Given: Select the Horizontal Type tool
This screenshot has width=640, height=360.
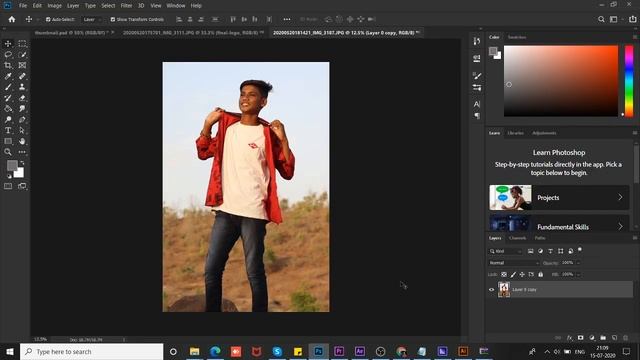Looking at the screenshot, I should coord(8,130).
